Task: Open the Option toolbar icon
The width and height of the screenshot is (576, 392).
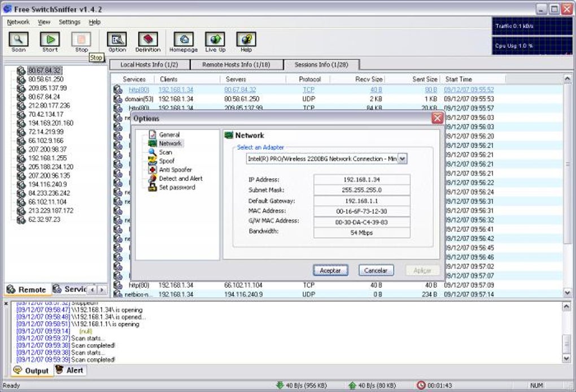Action: [x=117, y=42]
